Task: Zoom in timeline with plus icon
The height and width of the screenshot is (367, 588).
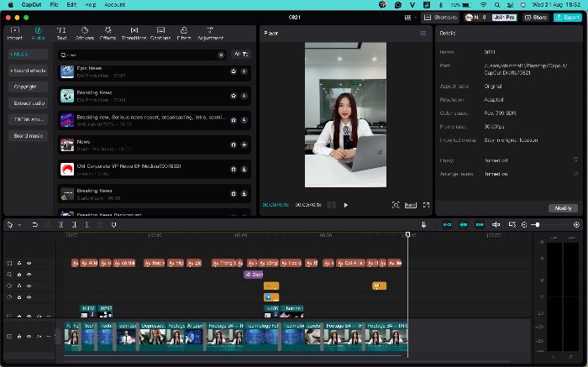Action: 576,224
